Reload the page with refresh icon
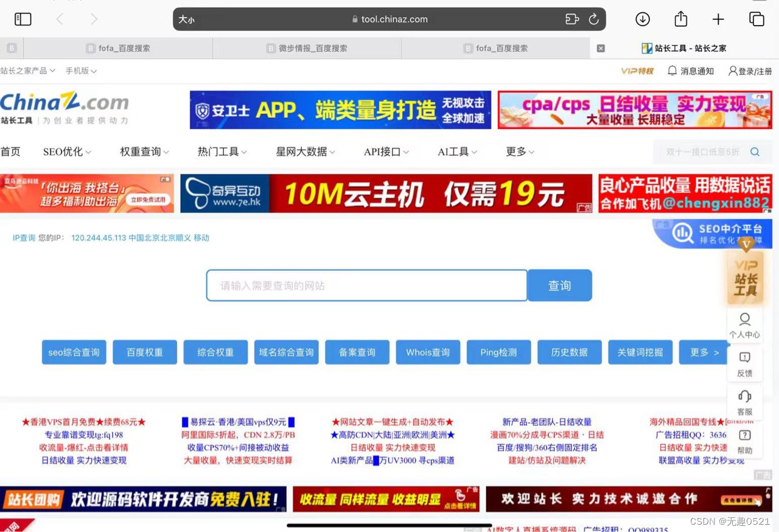779x532 pixels. point(594,19)
